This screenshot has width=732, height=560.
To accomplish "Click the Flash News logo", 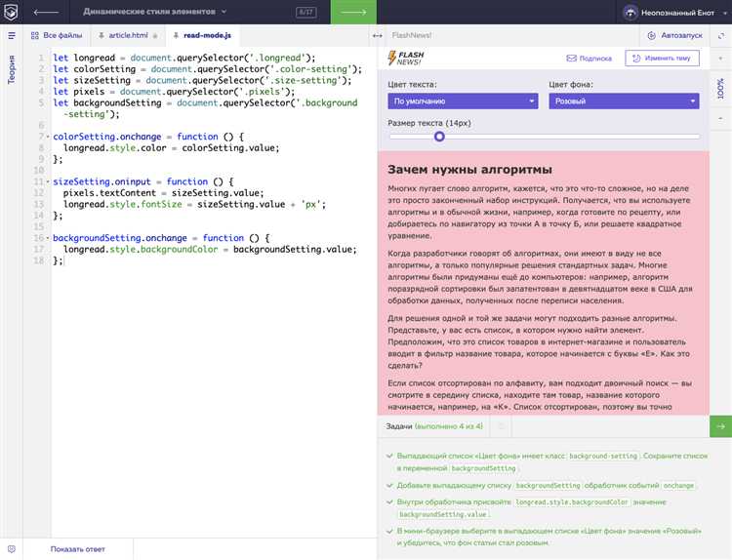I will [406, 58].
